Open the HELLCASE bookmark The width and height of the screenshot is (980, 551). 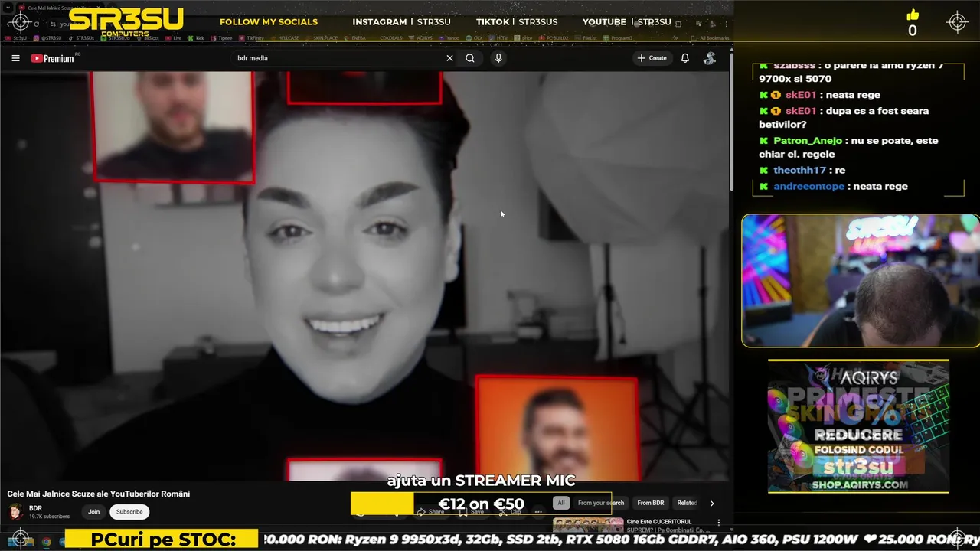pos(285,37)
